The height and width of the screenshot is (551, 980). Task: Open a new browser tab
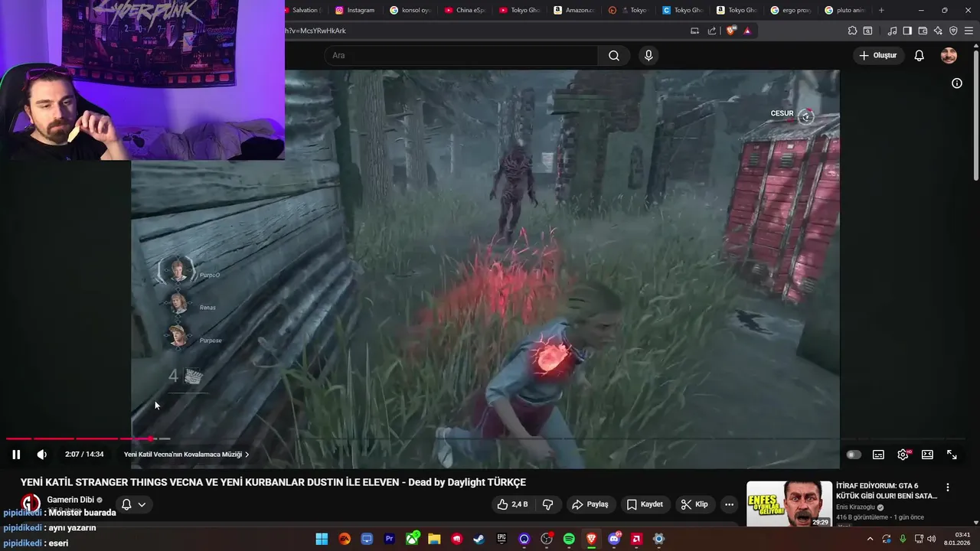pyautogui.click(x=881, y=10)
